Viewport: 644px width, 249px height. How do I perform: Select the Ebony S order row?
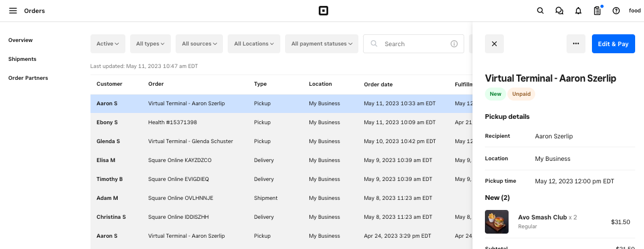pyautogui.click(x=281, y=122)
